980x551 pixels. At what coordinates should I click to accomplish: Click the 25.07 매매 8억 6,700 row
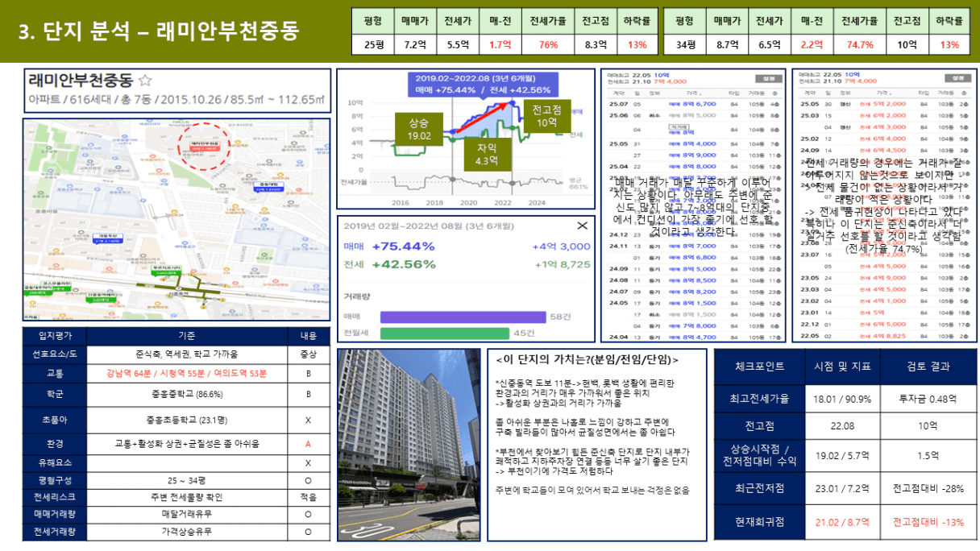[694, 104]
